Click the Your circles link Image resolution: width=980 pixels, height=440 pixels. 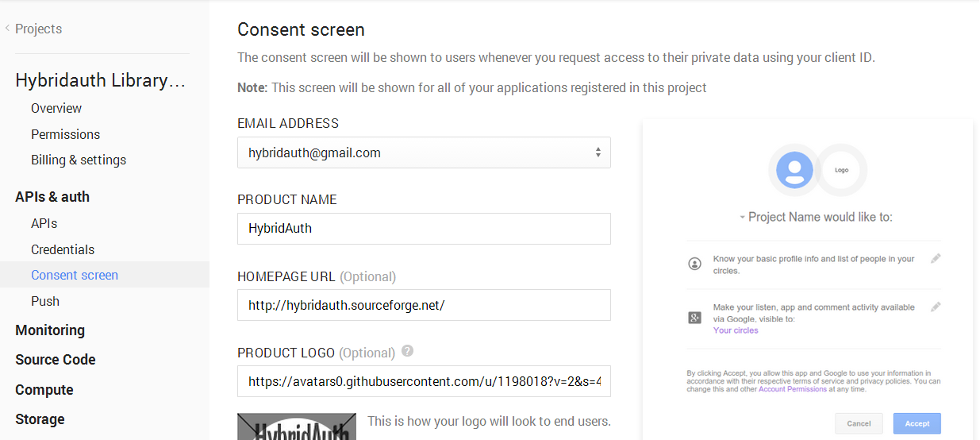click(736, 330)
